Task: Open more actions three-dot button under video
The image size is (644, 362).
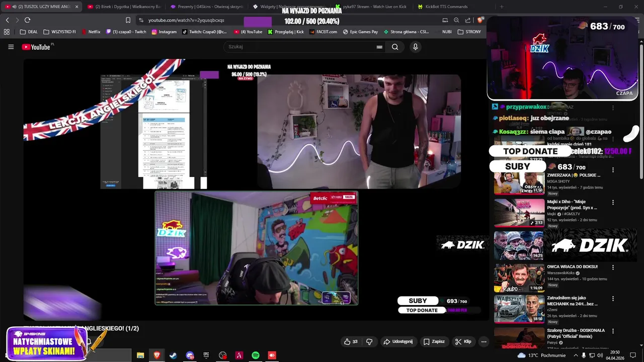Action: coord(484,341)
